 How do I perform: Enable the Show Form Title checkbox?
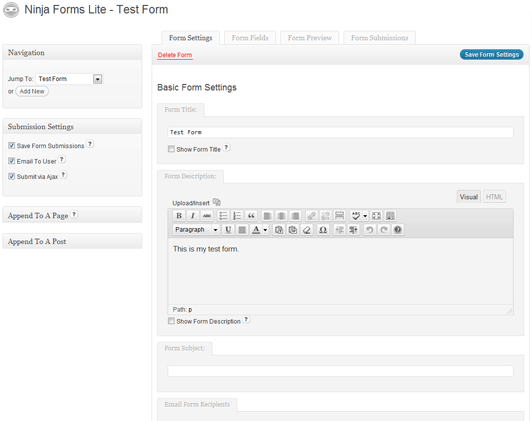click(x=171, y=149)
